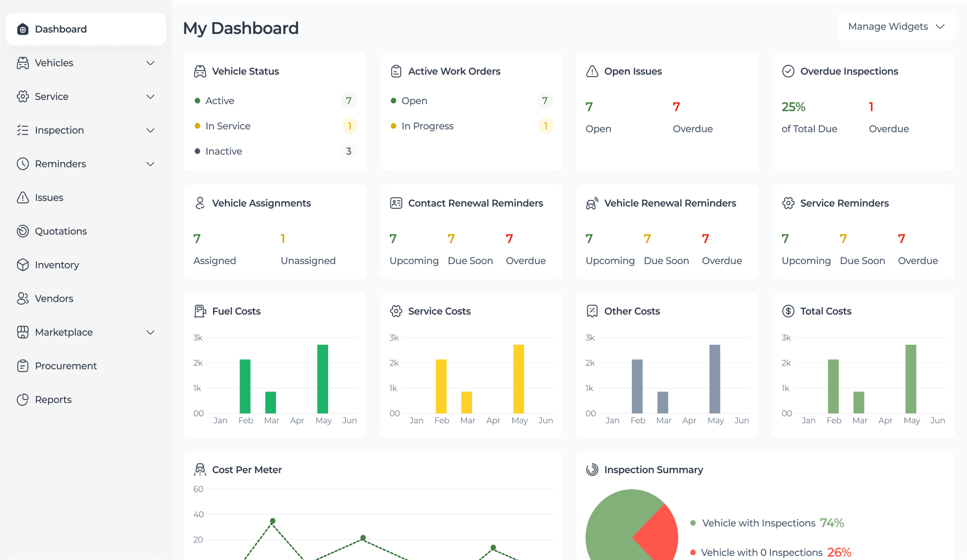
Task: Click the Procurement document icon
Action: pos(23,365)
